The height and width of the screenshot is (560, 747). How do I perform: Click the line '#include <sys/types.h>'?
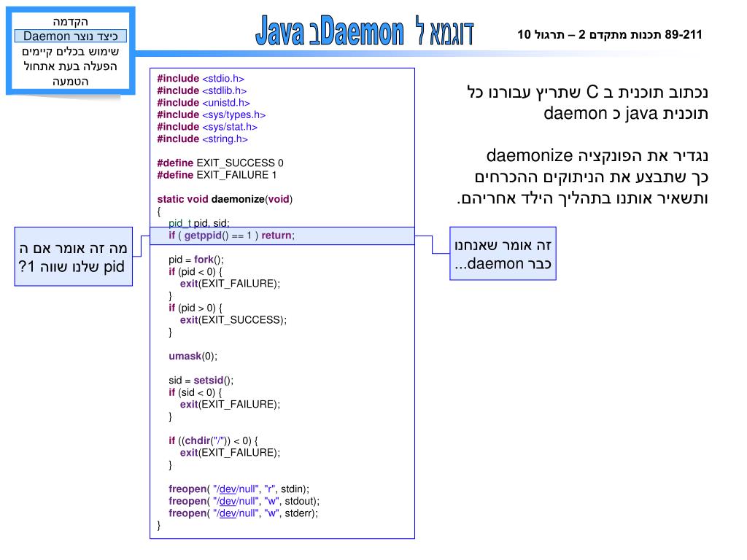(211, 114)
